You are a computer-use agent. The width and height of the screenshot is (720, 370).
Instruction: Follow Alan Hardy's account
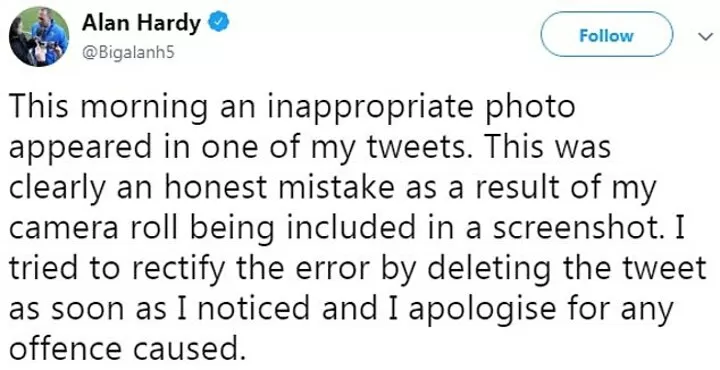click(606, 35)
